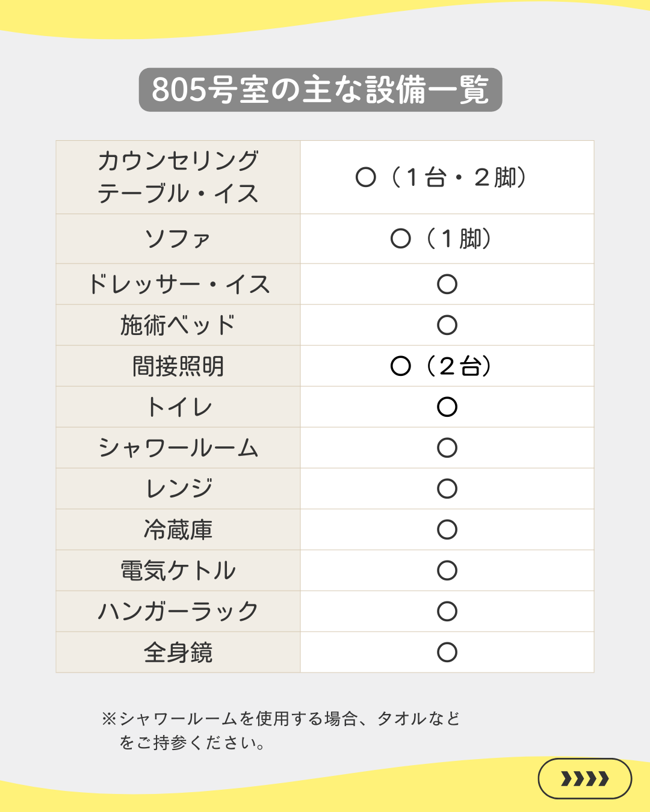Click the 全身鏡 label cell
650x812 pixels.
click(x=178, y=653)
